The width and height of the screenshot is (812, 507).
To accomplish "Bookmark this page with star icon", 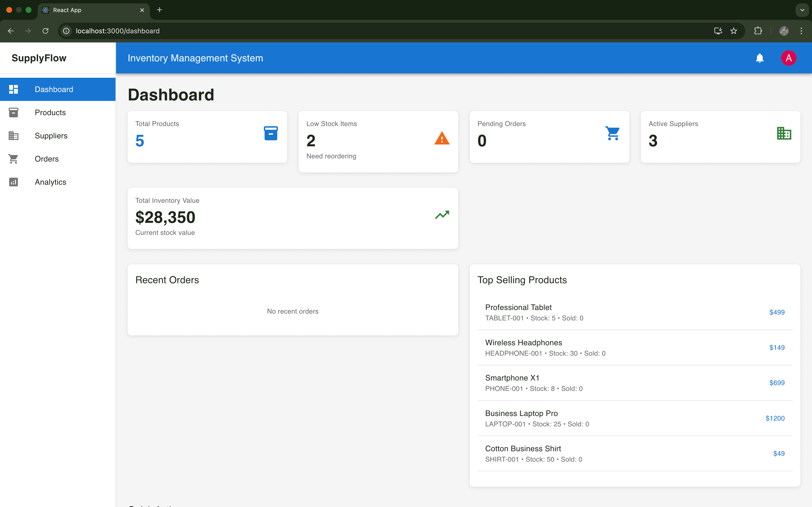I will 733,31.
